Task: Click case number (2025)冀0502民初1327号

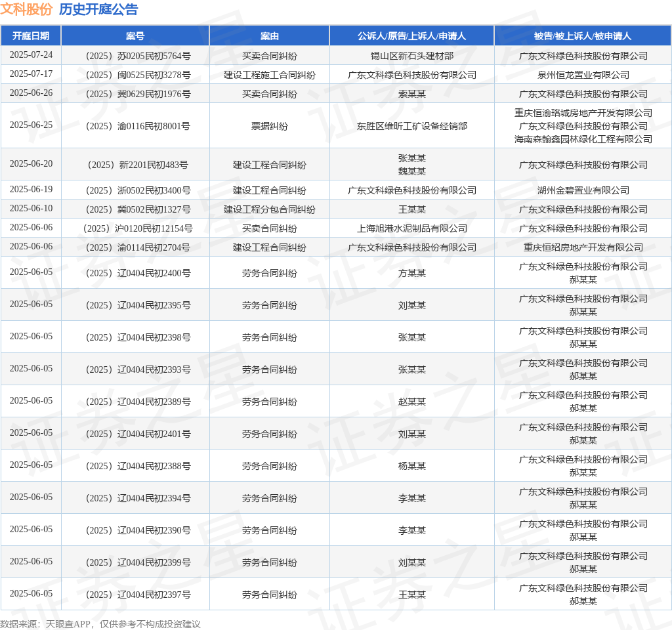Action: coord(138,209)
